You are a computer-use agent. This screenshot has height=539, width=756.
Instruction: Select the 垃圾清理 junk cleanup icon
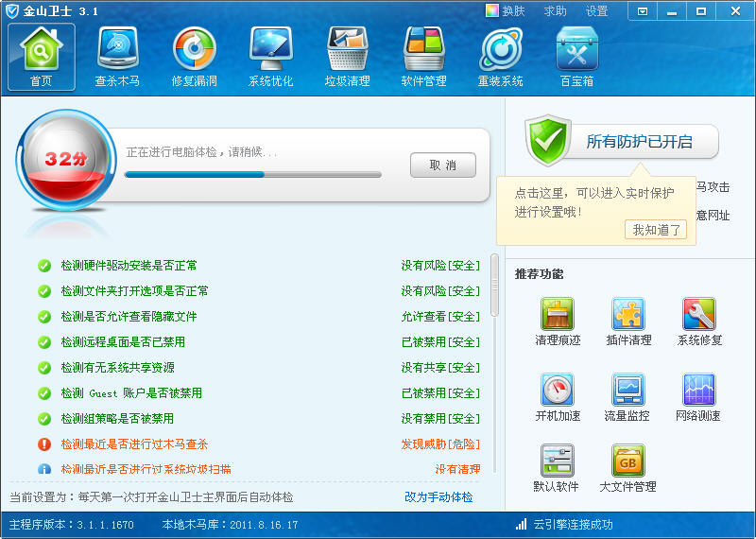[x=347, y=57]
